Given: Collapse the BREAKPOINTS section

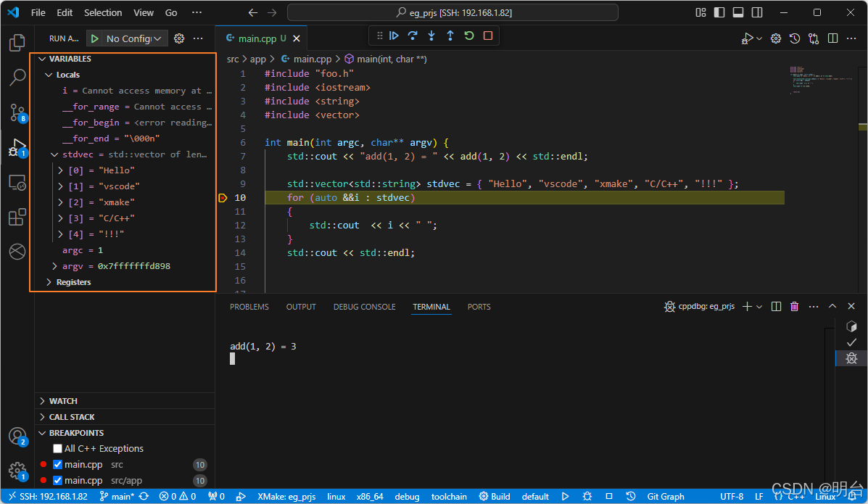Looking at the screenshot, I should pyautogui.click(x=43, y=433).
